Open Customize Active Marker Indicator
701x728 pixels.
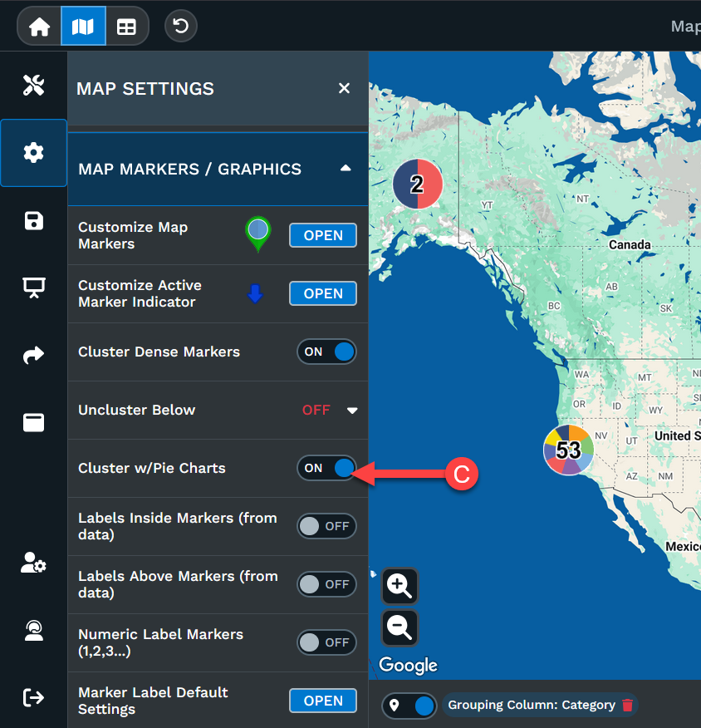pos(323,293)
